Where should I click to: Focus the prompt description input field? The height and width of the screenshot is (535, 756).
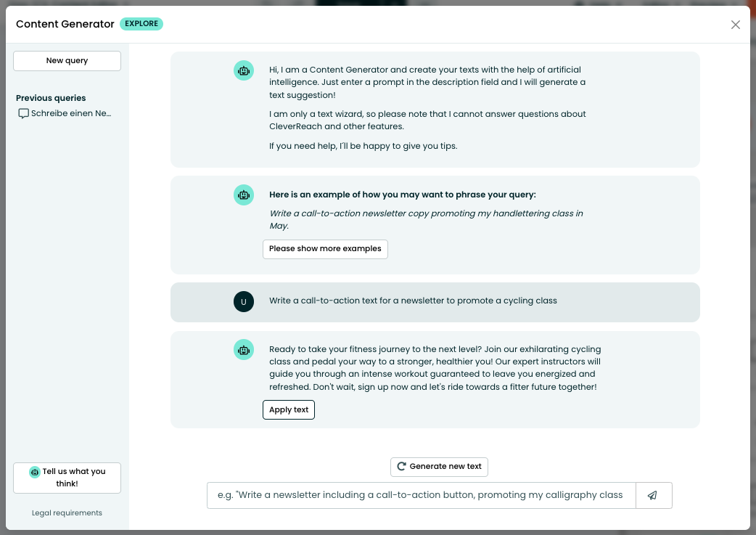[421, 495]
